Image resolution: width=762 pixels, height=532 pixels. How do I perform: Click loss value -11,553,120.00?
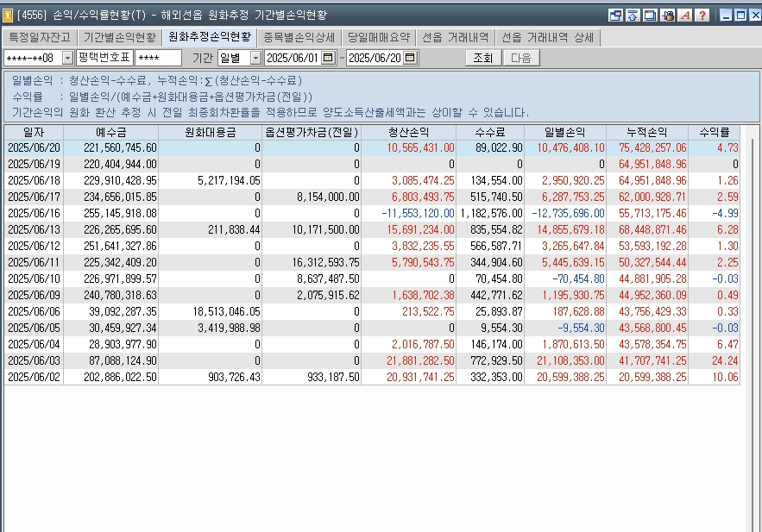coord(418,214)
